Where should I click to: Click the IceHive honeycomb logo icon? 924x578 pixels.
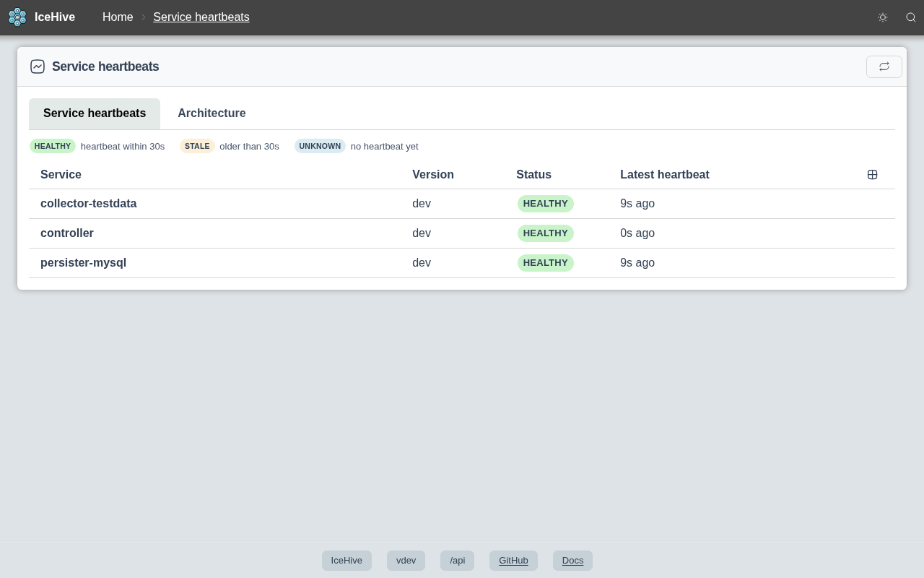point(17,17)
